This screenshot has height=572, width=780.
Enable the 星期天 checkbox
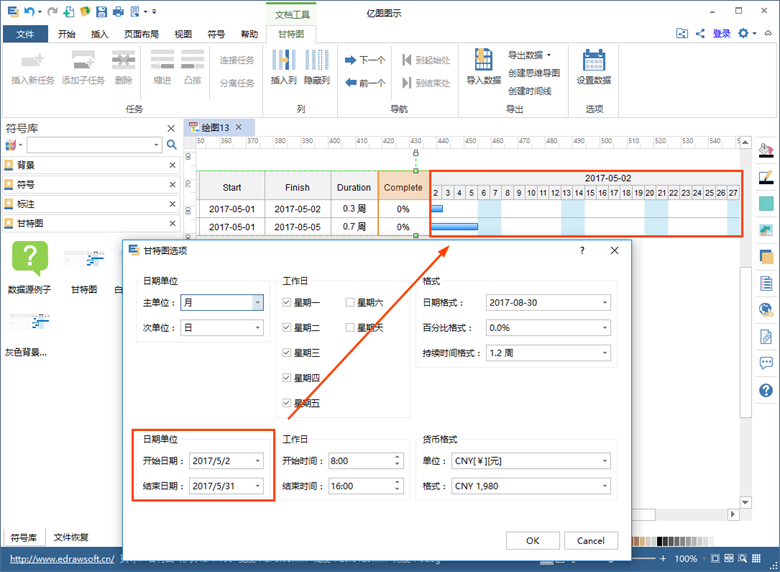point(350,327)
